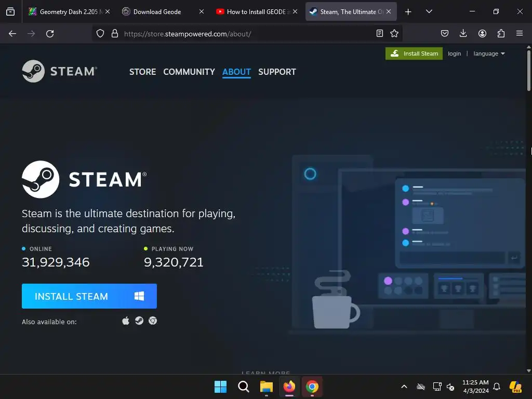Open the COMMUNITY menu
The width and height of the screenshot is (532, 399).
[x=189, y=72]
